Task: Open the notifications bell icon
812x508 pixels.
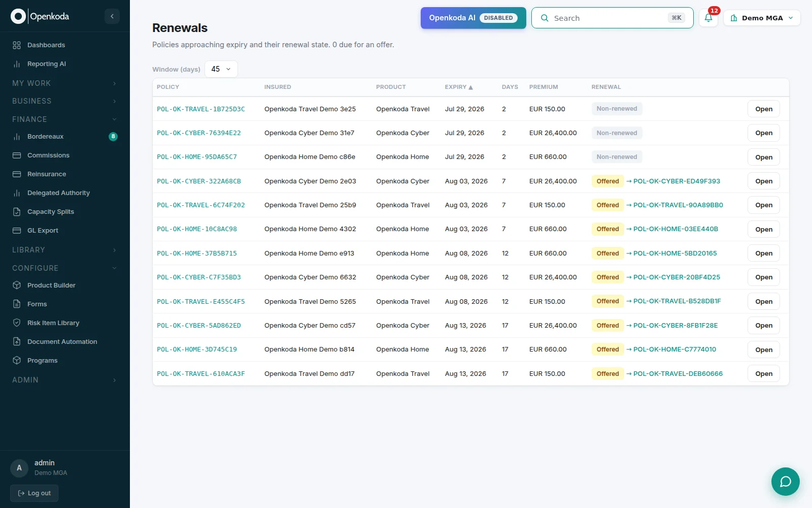Action: 708,18
